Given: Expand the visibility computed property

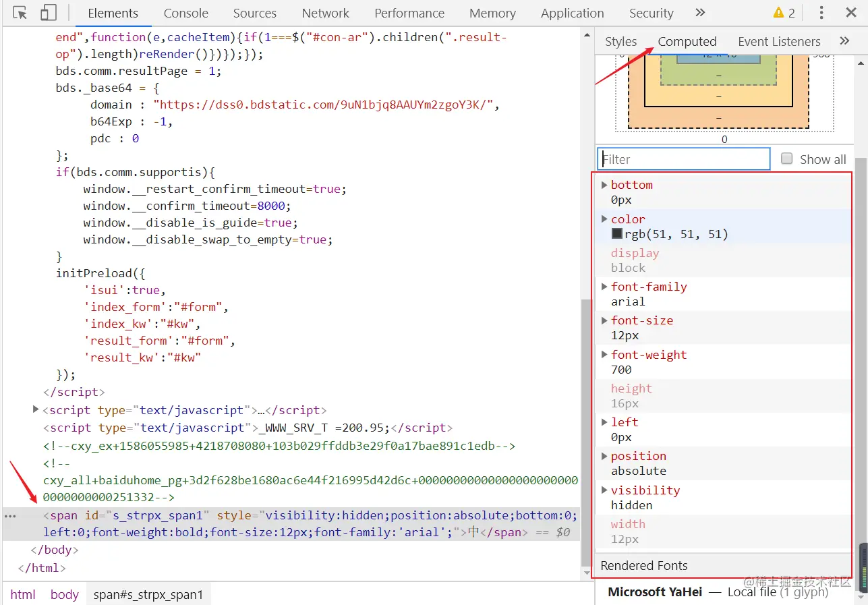Looking at the screenshot, I should click(604, 490).
